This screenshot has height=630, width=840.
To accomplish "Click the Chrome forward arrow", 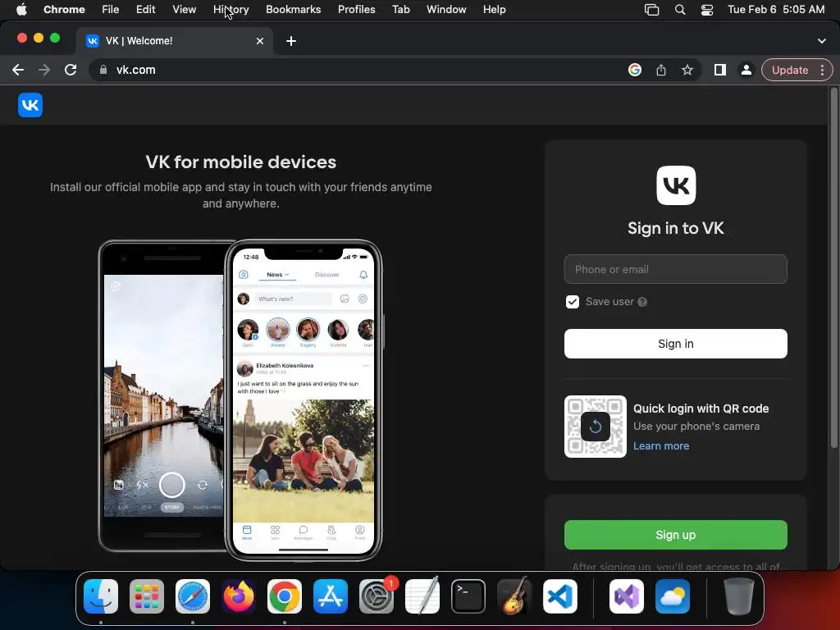I will coord(44,71).
